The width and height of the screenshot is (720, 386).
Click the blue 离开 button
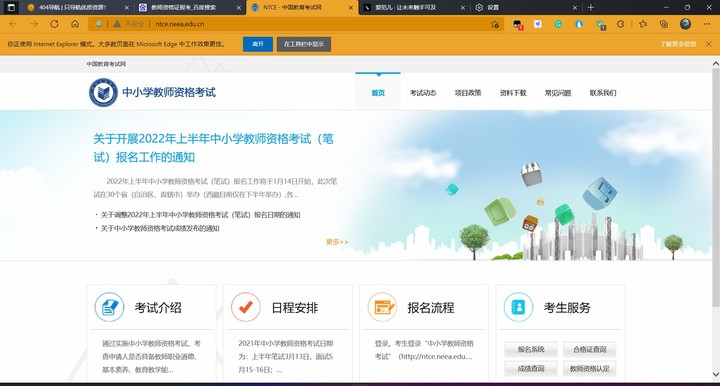tap(258, 44)
